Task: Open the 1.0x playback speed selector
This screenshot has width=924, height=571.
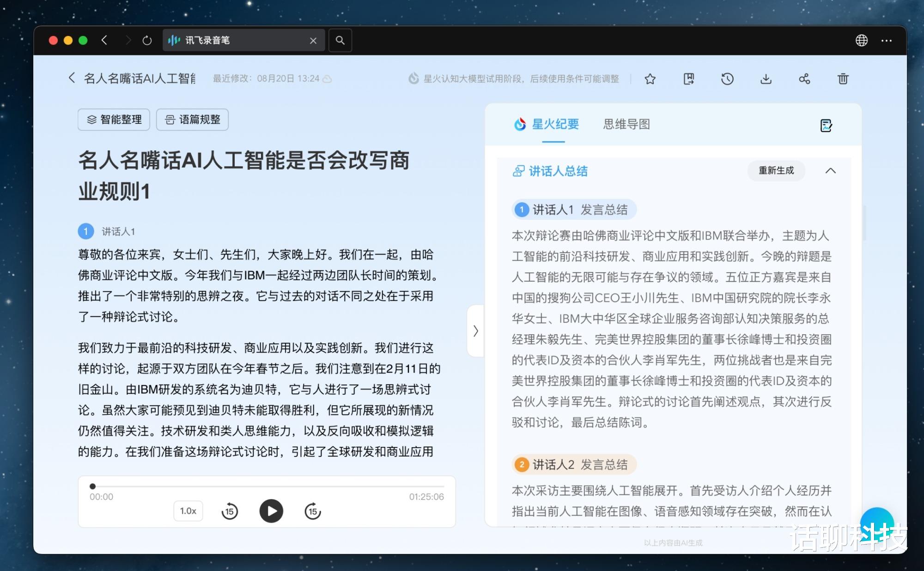Action: pyautogui.click(x=188, y=511)
